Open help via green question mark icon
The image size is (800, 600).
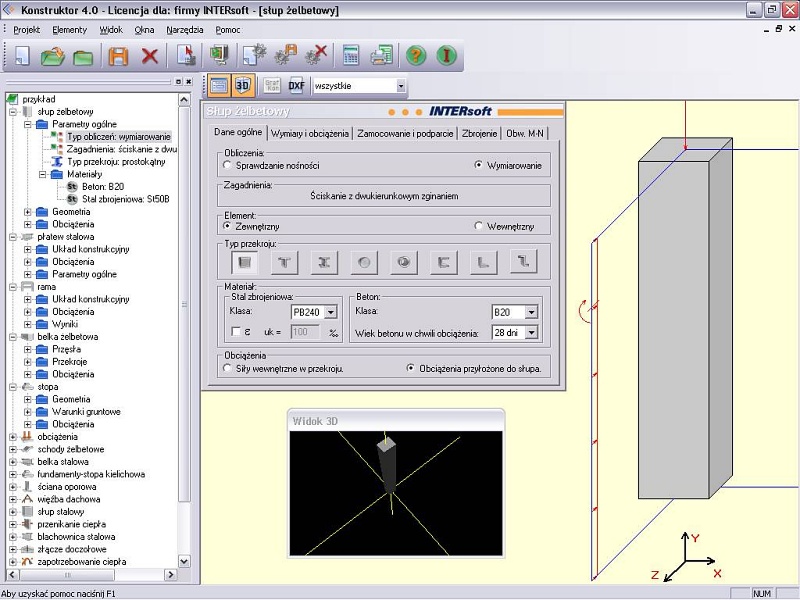click(x=416, y=55)
